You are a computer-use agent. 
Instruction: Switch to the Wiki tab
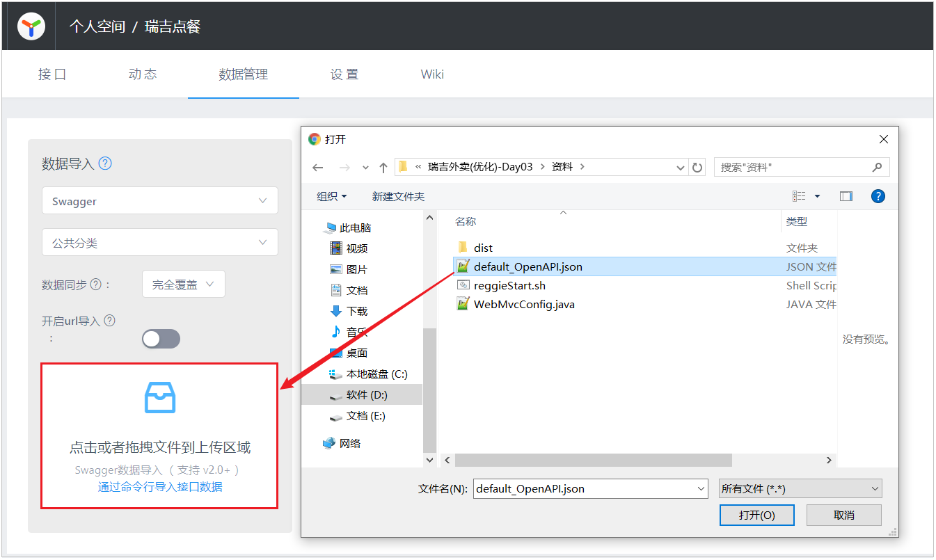[432, 74]
